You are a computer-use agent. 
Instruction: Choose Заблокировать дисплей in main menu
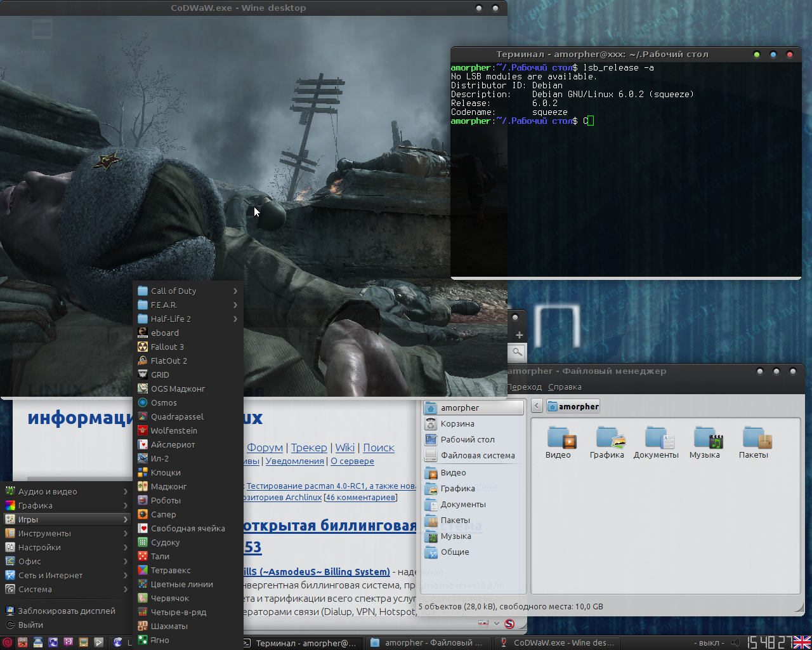tap(66, 611)
